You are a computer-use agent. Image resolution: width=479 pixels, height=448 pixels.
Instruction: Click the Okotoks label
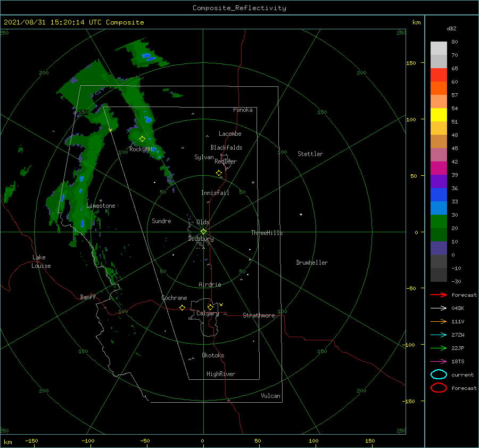click(213, 355)
